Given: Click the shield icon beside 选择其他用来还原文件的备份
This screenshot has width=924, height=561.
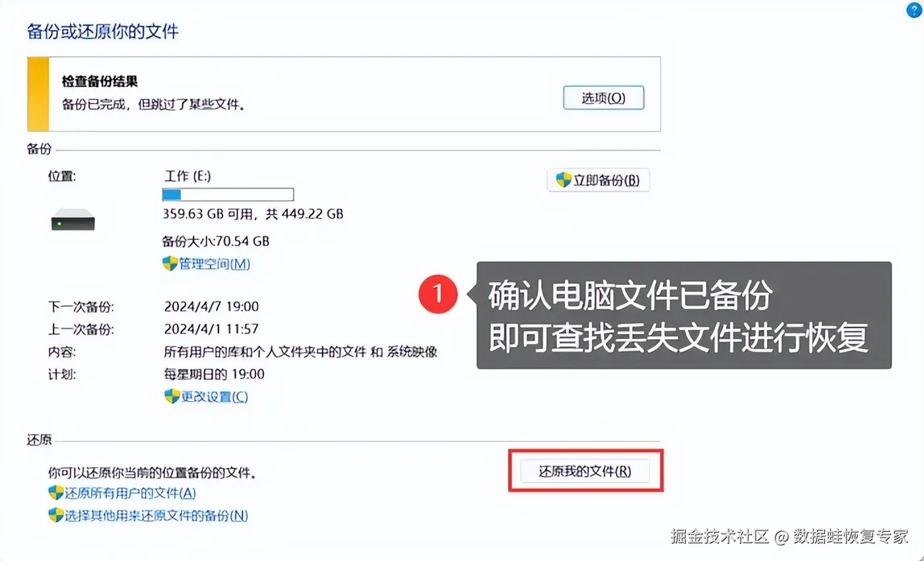Looking at the screenshot, I should 56,515.
